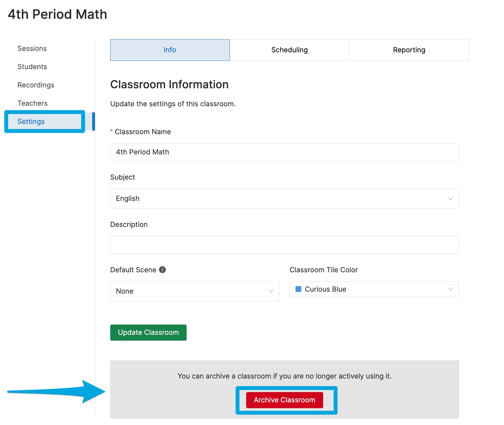Go to Sessions in the sidebar
Viewport: 504px width, 425px height.
pyautogui.click(x=32, y=48)
